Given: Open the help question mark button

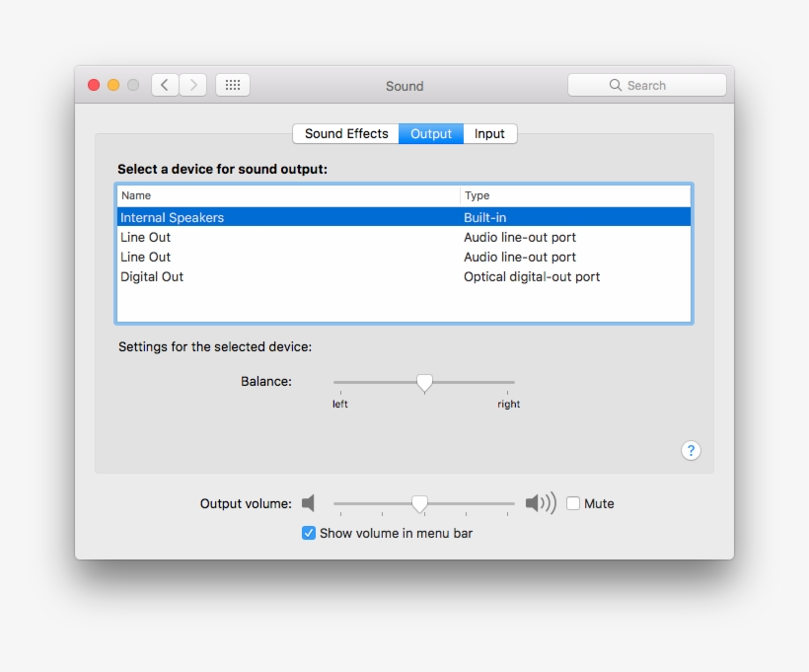Looking at the screenshot, I should point(691,450).
